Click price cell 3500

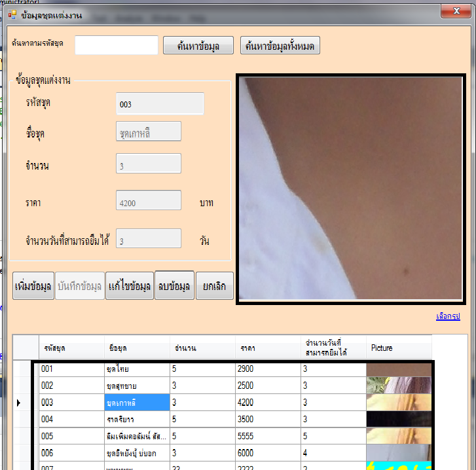[268, 419]
